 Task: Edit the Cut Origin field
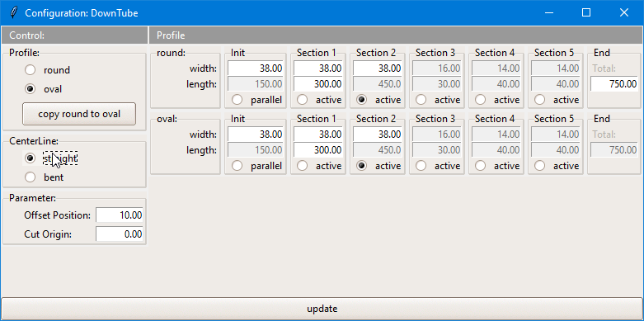(x=120, y=234)
